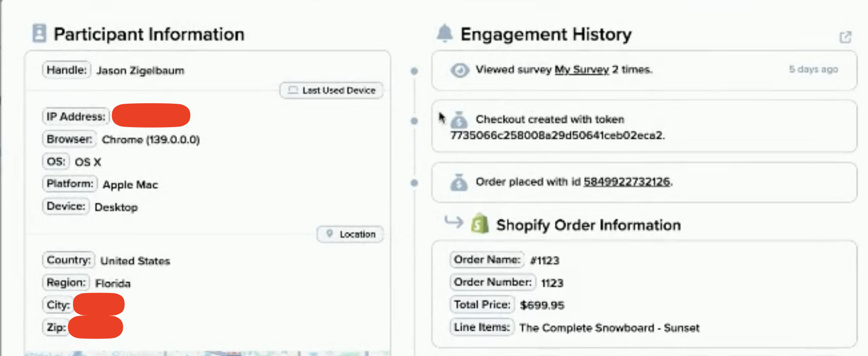Open order id 5849922732126 link
The width and height of the screenshot is (868, 356).
(x=627, y=182)
